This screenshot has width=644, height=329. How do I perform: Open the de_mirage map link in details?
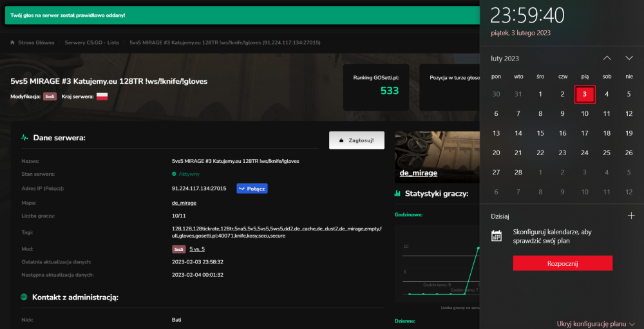[x=184, y=203]
